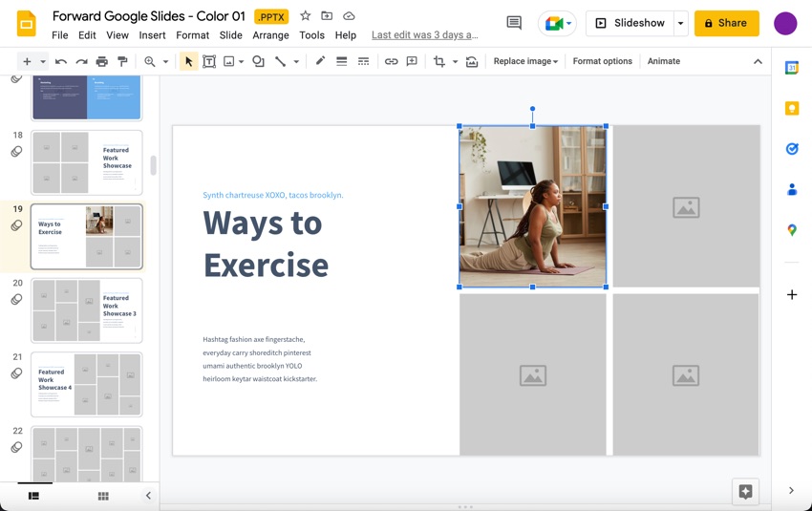Star the presentation
This screenshot has width=812, height=511.
(305, 16)
